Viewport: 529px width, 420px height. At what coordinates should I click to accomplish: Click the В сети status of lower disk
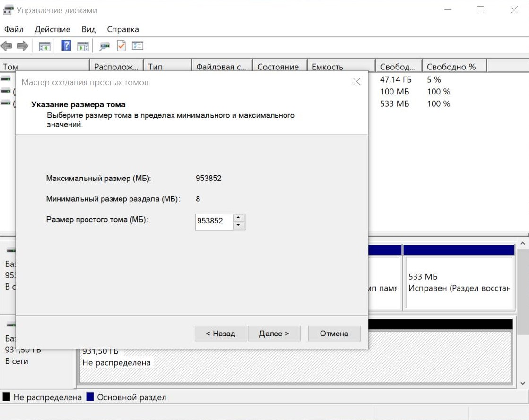pos(17,361)
